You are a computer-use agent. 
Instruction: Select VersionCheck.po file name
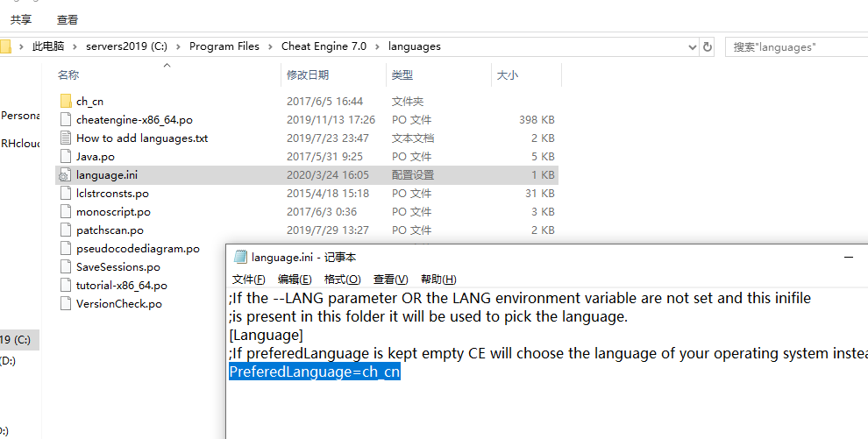point(119,303)
